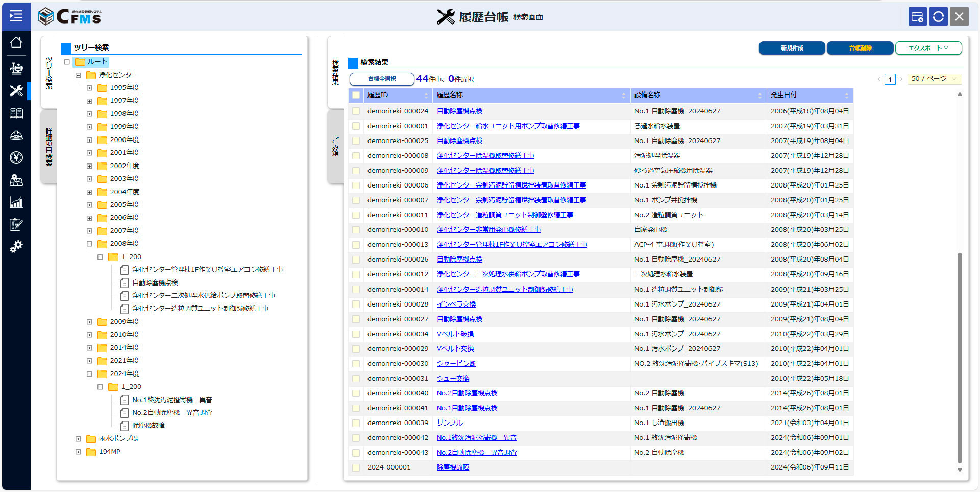Click the refresh icon in header
Image resolution: width=980 pixels, height=492 pixels.
point(938,17)
